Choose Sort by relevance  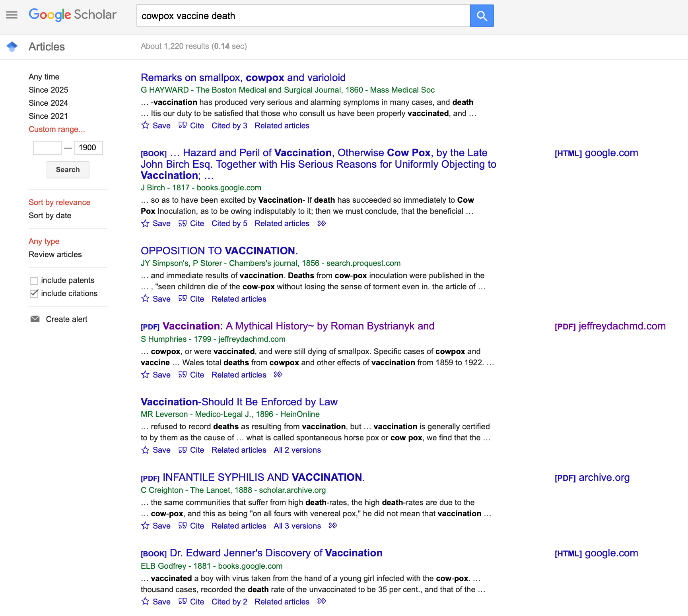60,202
